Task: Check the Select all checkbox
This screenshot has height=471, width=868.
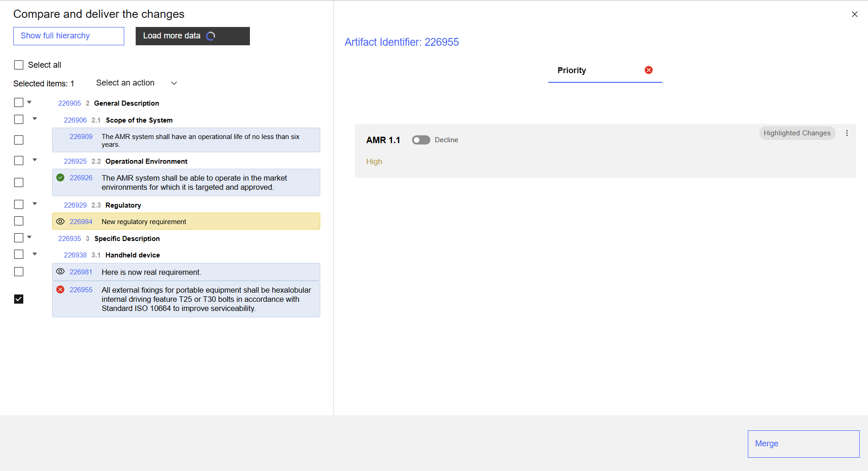Action: coord(19,65)
